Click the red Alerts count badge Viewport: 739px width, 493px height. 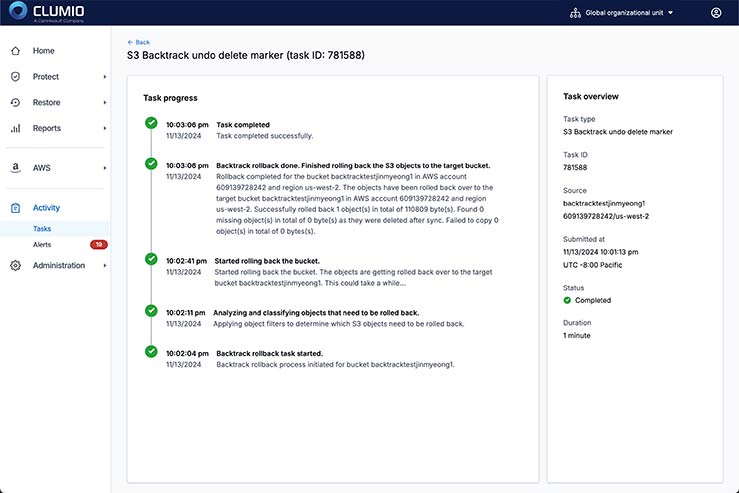98,244
